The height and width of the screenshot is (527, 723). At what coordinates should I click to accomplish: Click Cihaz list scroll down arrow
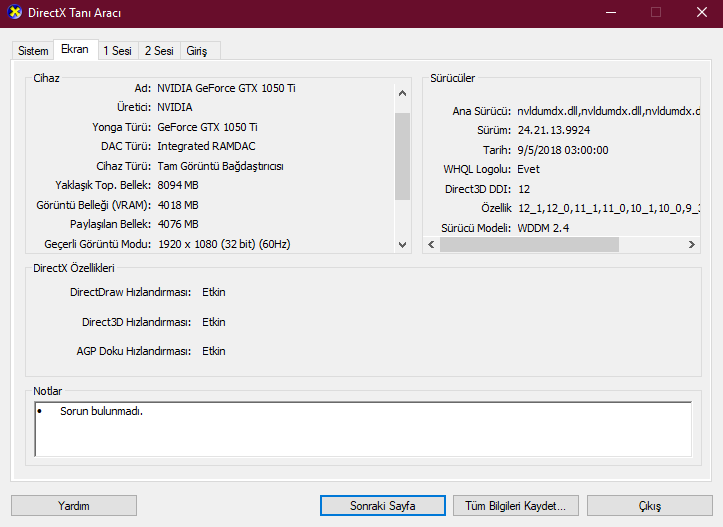403,245
